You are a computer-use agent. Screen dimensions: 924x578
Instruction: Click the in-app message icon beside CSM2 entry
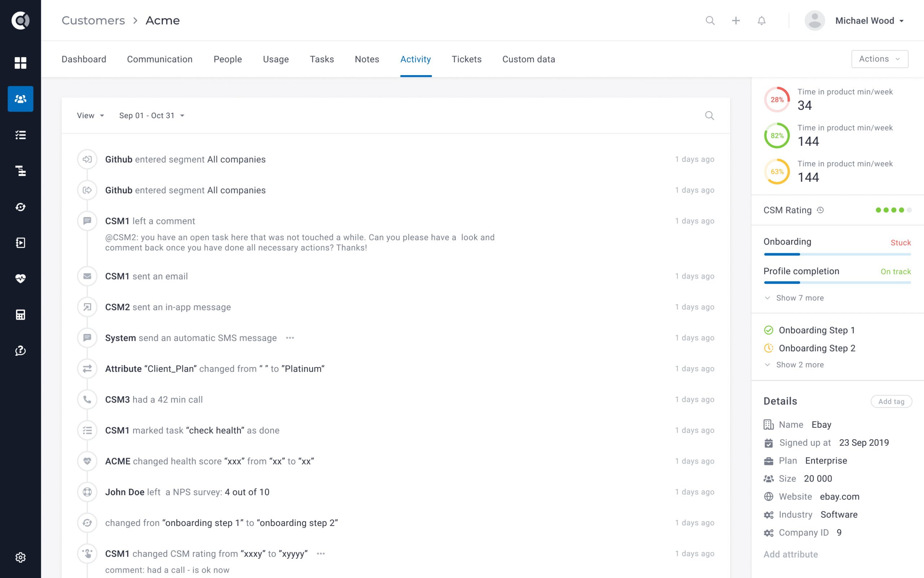(x=87, y=307)
